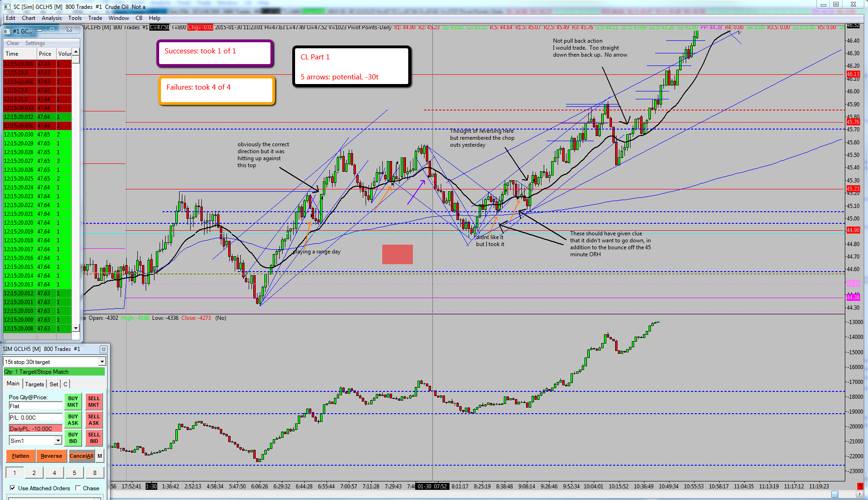Switch to the C tab
This screenshot has width=868, height=500.
(65, 384)
